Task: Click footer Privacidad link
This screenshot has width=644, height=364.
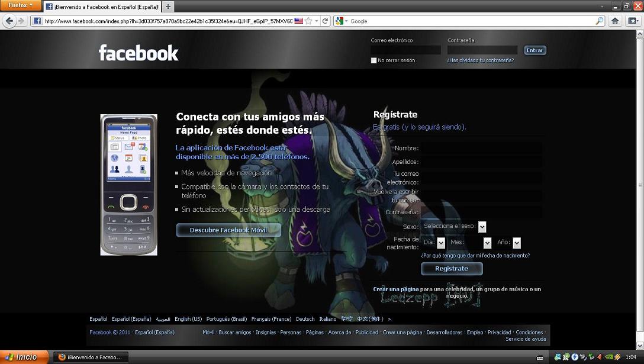Action: coord(500,333)
